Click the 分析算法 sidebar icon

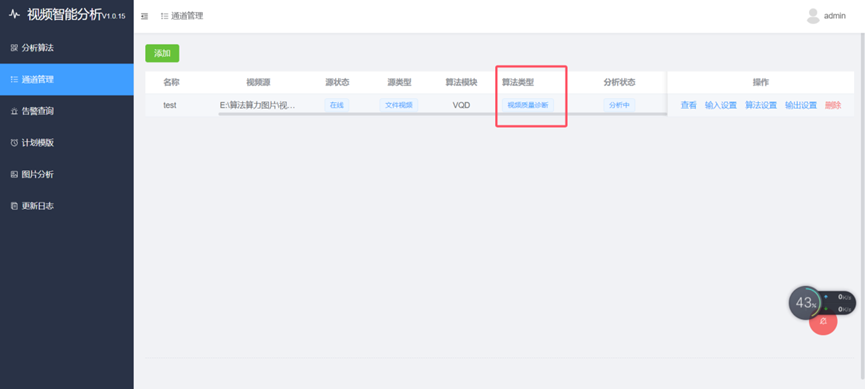(x=14, y=48)
